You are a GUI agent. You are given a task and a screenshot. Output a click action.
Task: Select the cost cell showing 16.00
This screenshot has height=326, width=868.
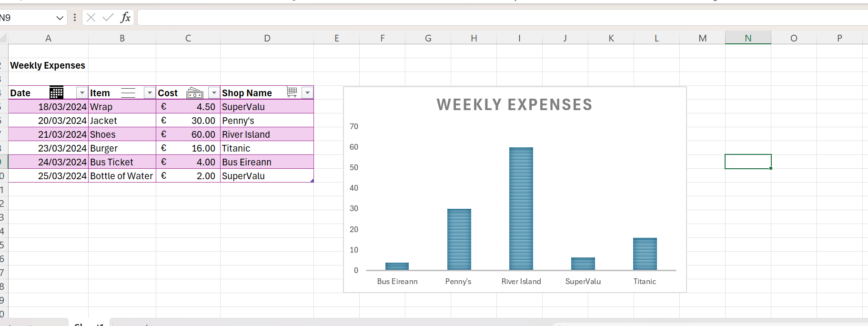(x=188, y=148)
